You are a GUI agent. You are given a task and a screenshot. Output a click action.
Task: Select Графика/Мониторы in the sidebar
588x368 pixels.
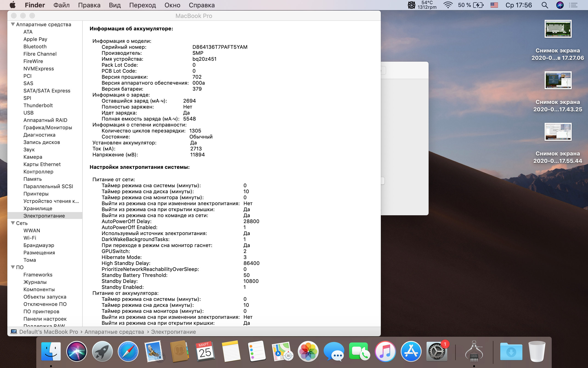[48, 127]
